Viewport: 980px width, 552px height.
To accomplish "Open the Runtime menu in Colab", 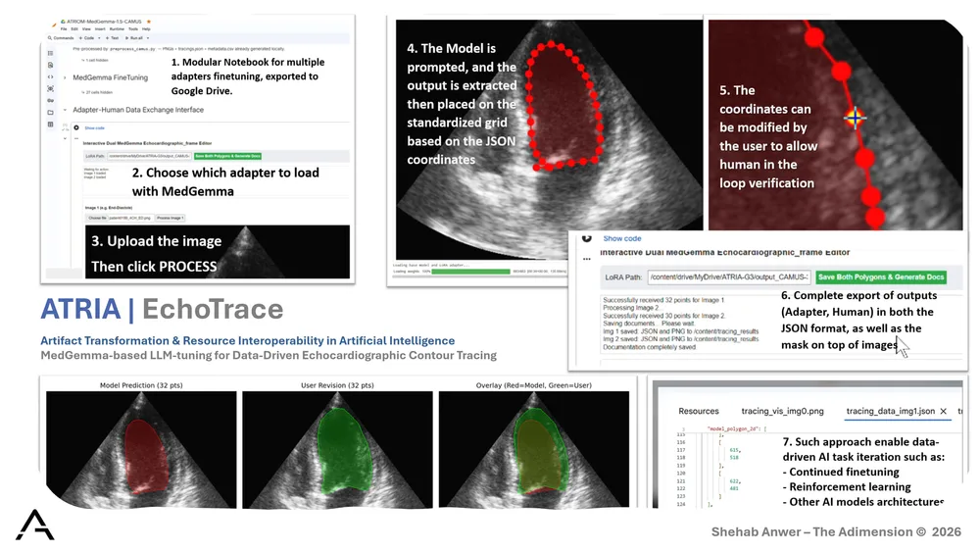I will click(117, 29).
